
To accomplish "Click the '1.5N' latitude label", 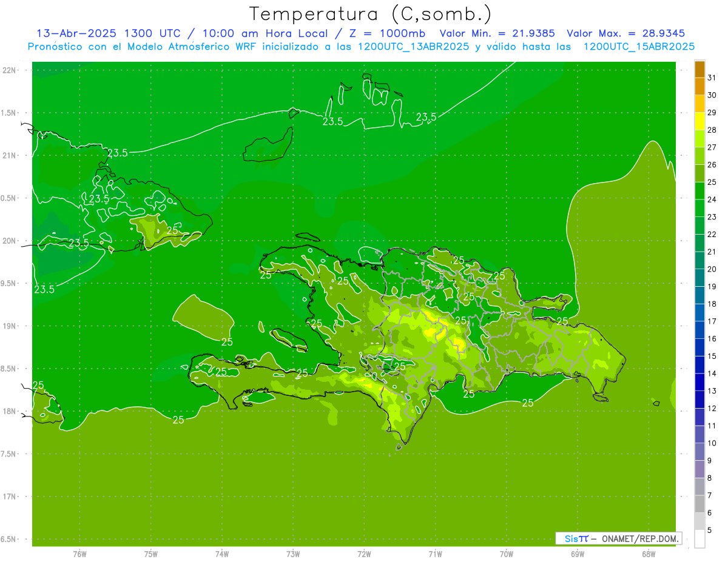I will click(x=9, y=113).
